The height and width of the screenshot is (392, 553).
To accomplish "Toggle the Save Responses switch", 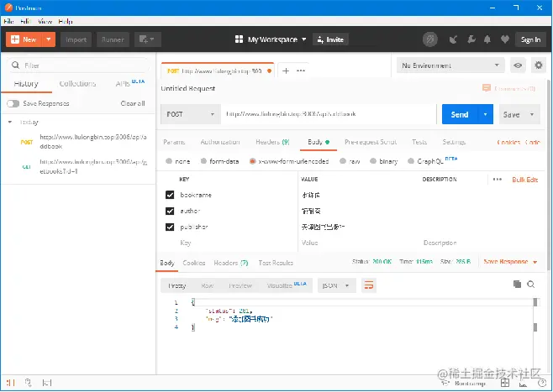I will pos(13,103).
